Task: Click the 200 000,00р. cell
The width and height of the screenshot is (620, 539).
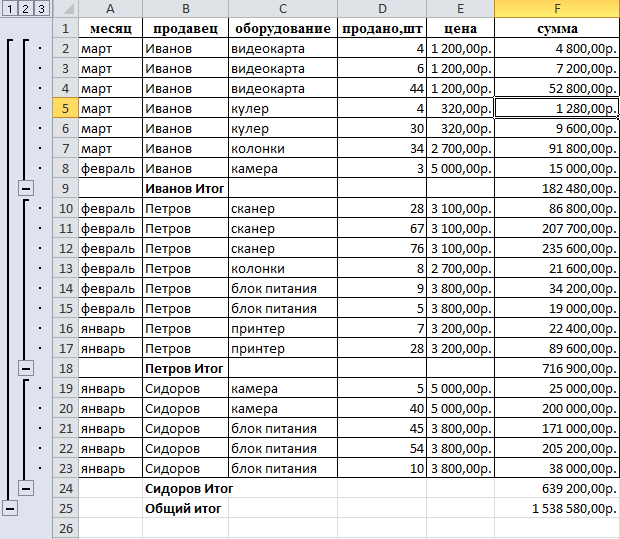Action: (557, 409)
